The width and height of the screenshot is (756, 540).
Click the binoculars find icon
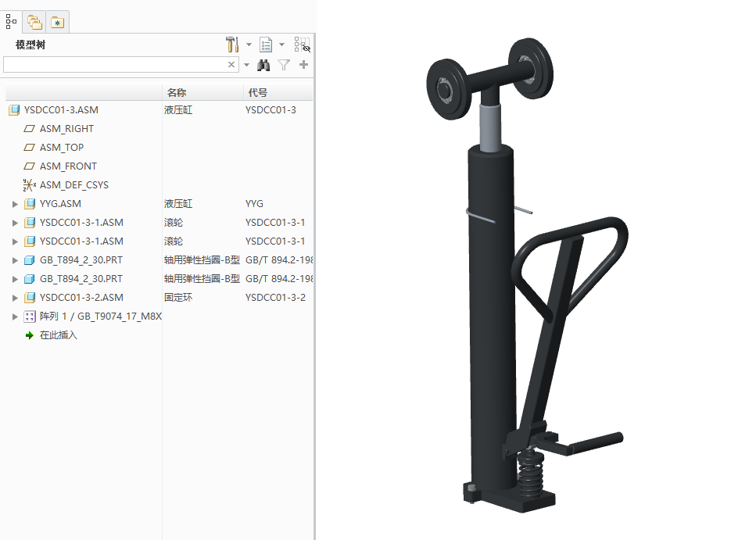point(263,65)
